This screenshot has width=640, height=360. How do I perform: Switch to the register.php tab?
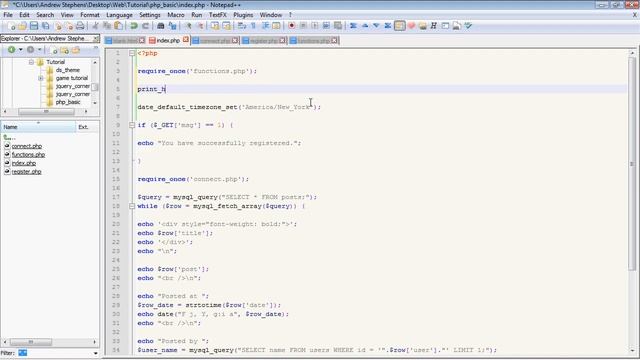264,40
